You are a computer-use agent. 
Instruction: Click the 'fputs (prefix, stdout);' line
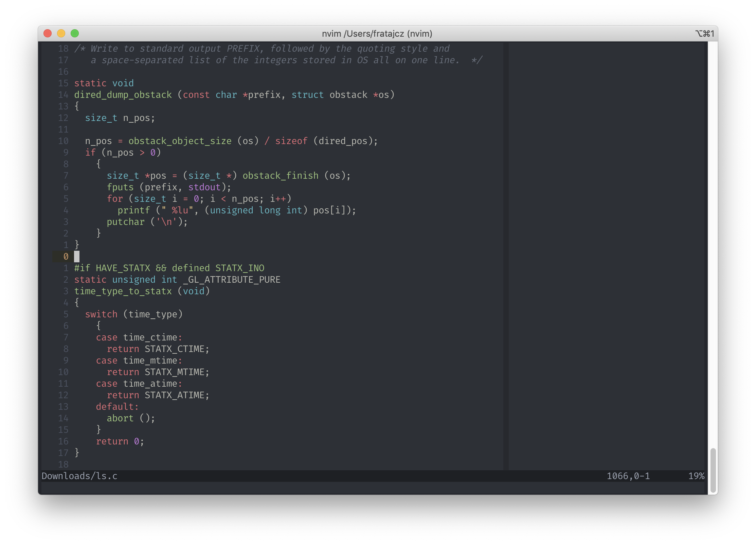pos(169,187)
